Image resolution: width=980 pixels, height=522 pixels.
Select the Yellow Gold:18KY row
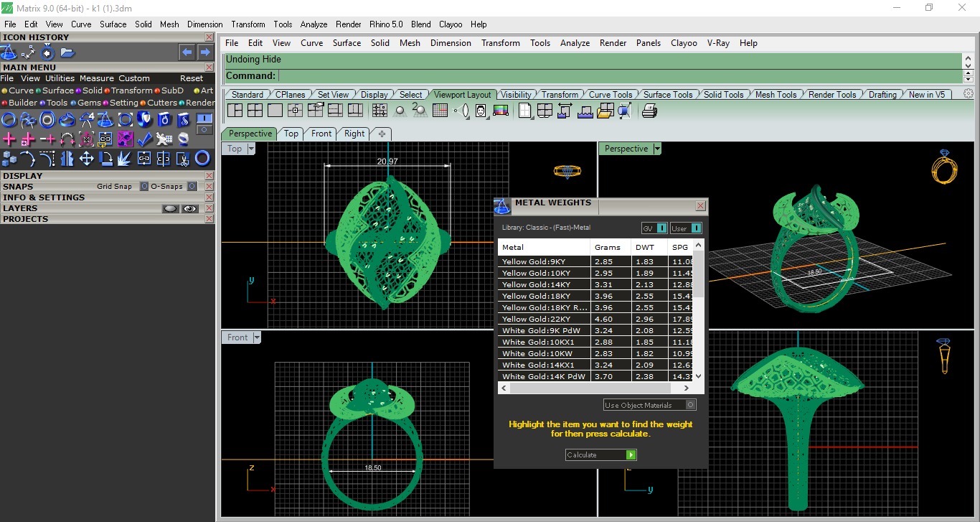point(595,296)
